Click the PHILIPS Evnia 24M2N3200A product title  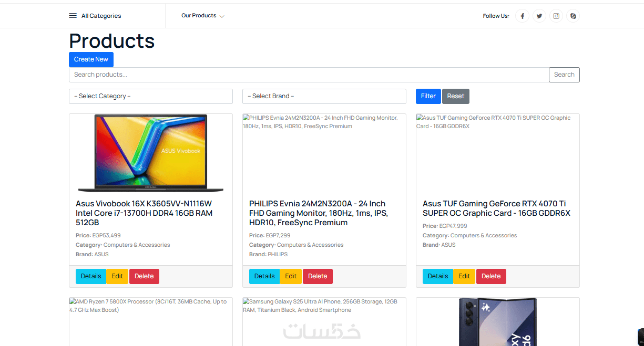tap(319, 213)
